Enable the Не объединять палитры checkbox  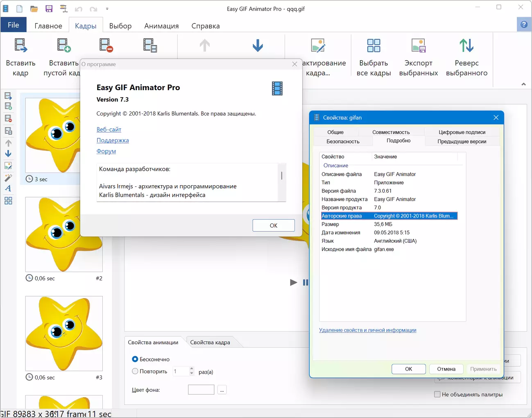pyautogui.click(x=437, y=394)
